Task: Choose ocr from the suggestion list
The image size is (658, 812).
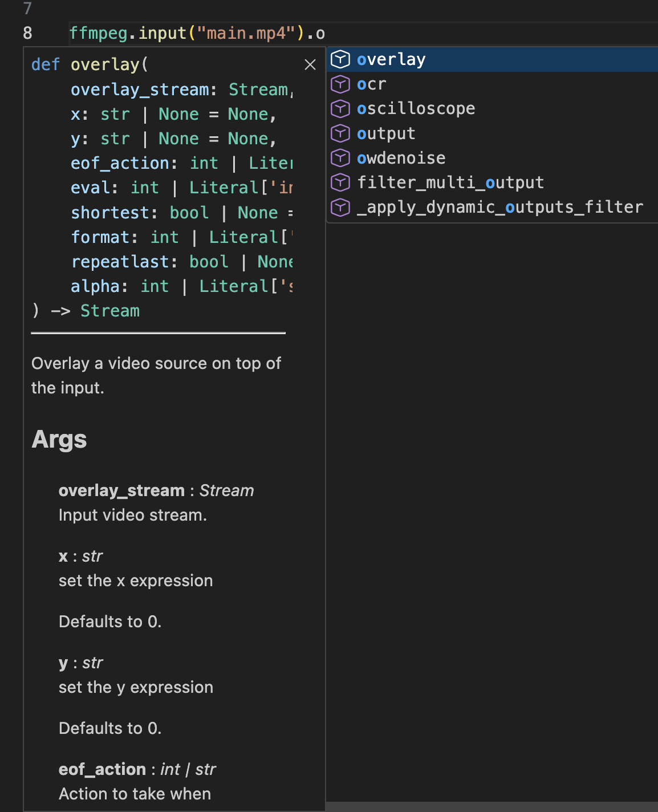Action: (493, 84)
